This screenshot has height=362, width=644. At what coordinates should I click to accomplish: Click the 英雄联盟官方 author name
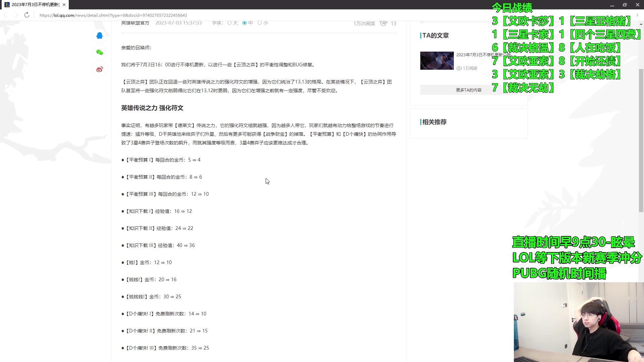tap(135, 23)
